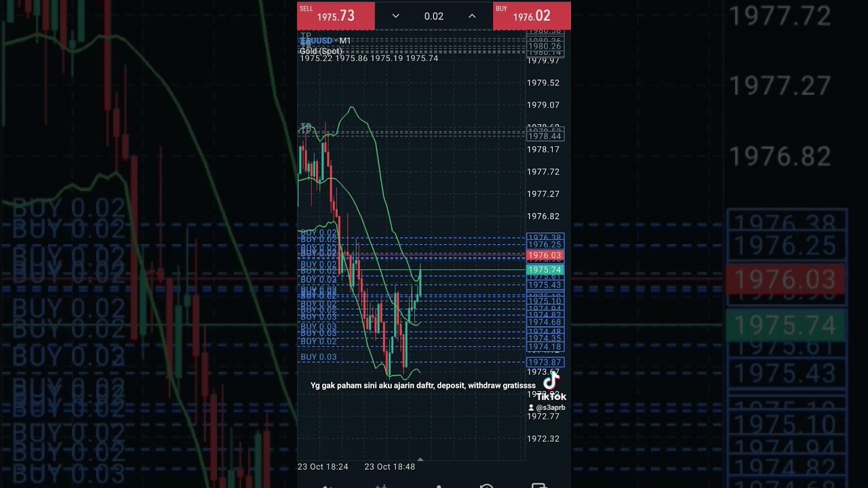This screenshot has width=868, height=488.
Task: Tap the 1974.18 order level tag
Action: [x=545, y=347]
